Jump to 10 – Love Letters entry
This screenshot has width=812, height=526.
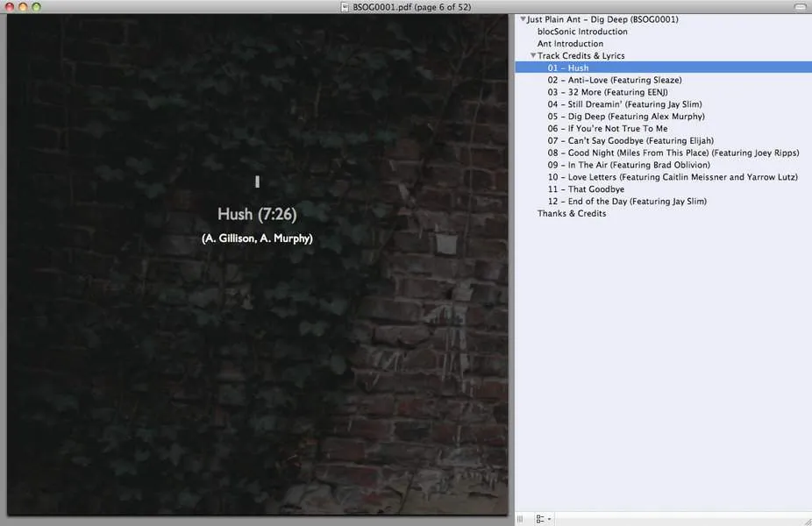click(x=673, y=177)
